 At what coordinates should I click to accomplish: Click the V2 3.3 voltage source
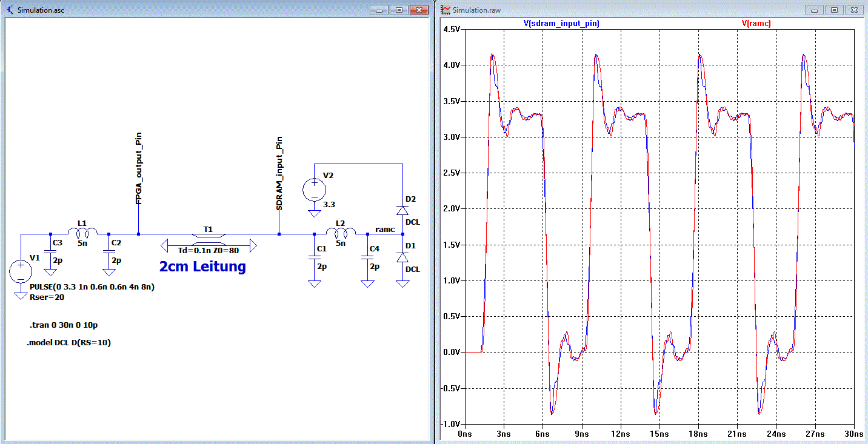[314, 191]
